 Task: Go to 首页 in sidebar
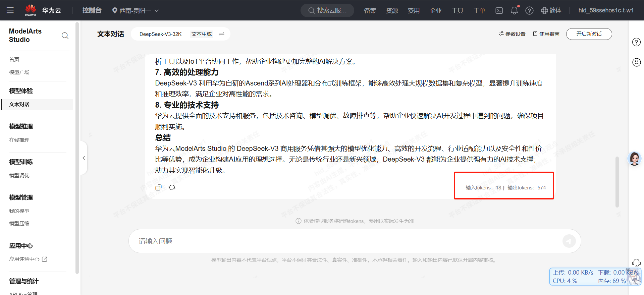[14, 59]
